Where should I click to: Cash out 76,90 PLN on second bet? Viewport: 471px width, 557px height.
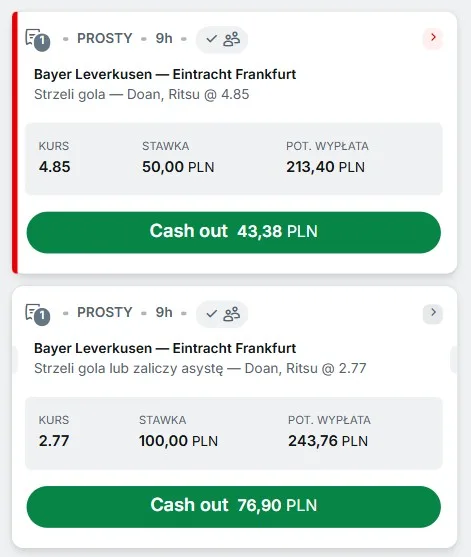234,507
